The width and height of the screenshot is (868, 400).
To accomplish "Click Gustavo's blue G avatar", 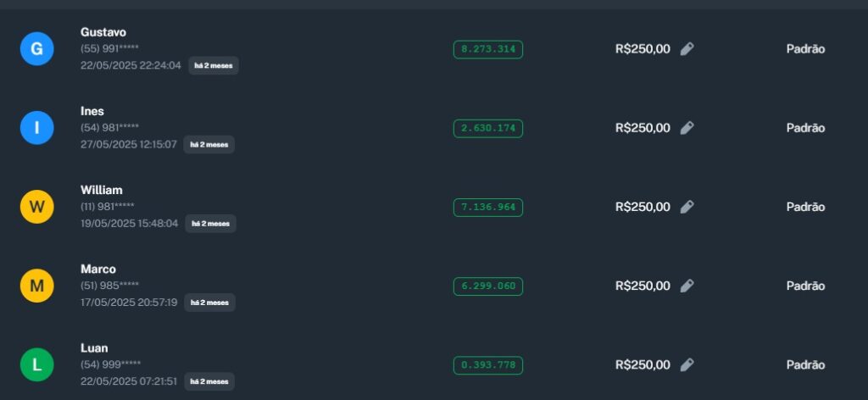I will pyautogui.click(x=36, y=49).
